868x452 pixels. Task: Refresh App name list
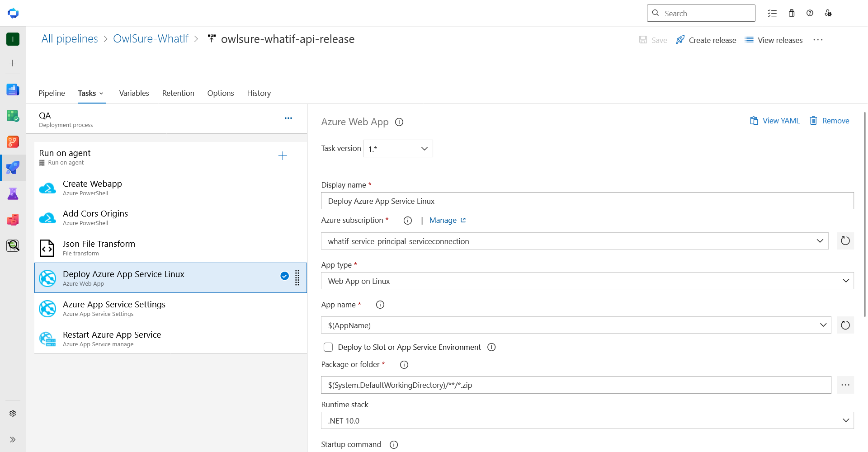click(x=845, y=325)
